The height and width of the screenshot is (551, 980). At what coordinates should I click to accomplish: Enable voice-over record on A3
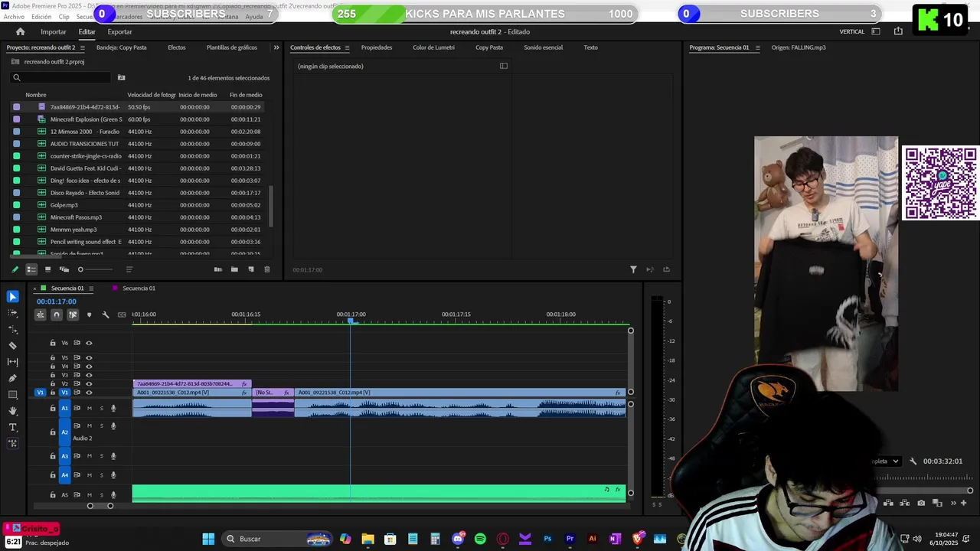pos(113,456)
